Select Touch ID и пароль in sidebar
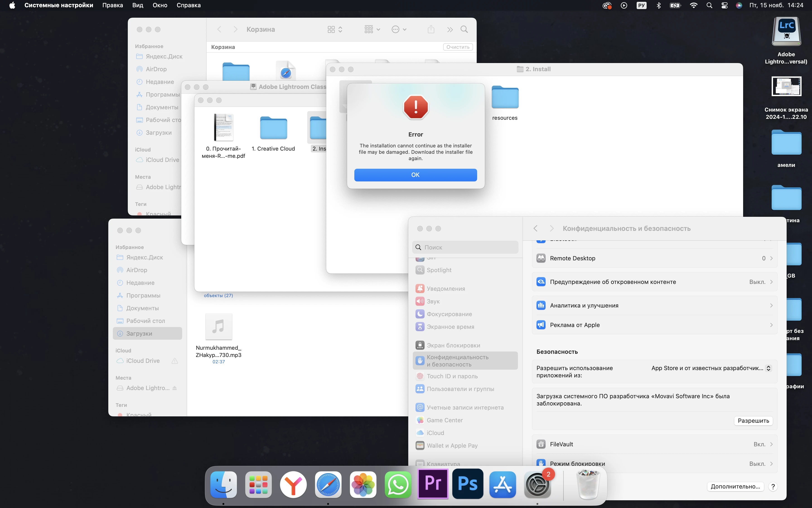Screen dimensions: 812x508 pyautogui.click(x=465, y=376)
